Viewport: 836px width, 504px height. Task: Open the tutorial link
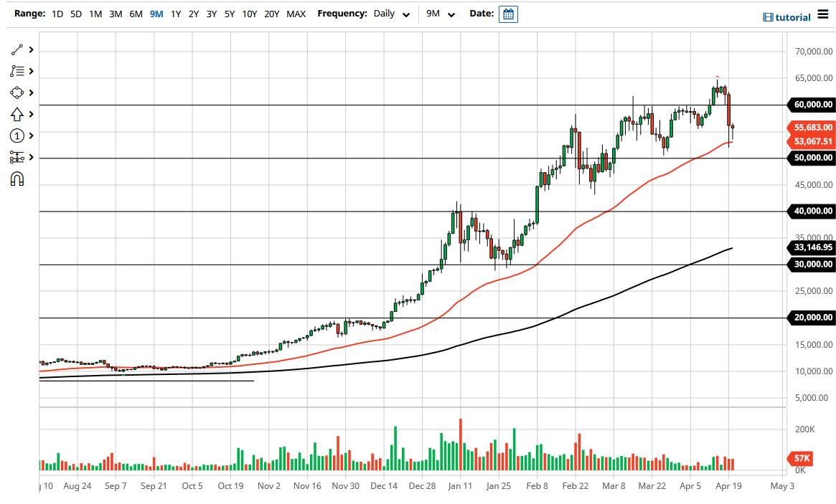(790, 16)
